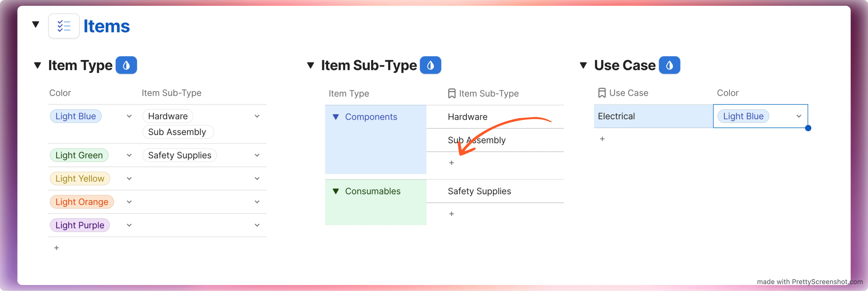Open the Light Green color dropdown
The height and width of the screenshot is (291, 868).
tap(129, 156)
